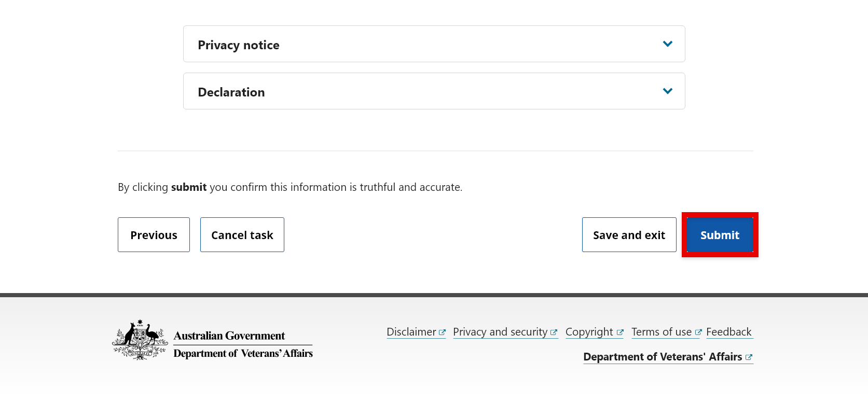Open the Disclaimer page
868x403 pixels.
pyautogui.click(x=411, y=332)
